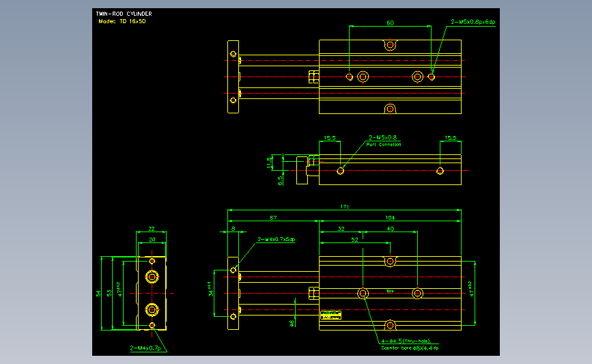Screen dimensions: 592x364
Task: Click the 6.5 vertical dimension
Action: [280, 180]
